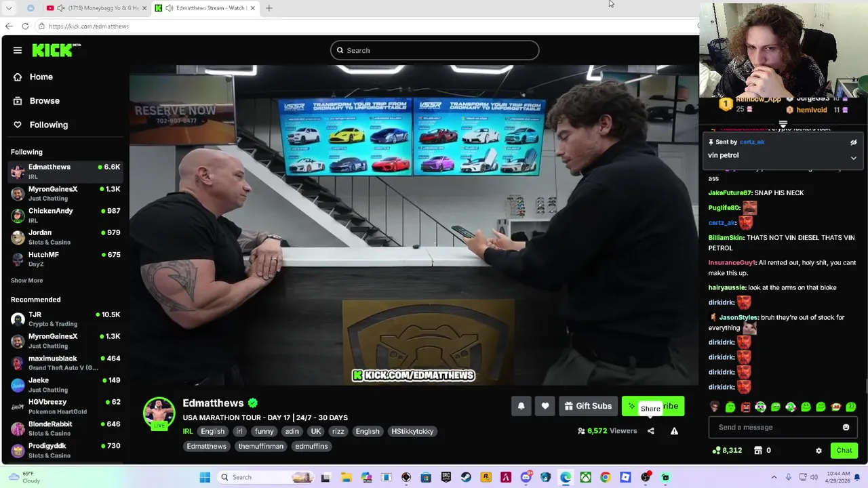Screen dimensions: 868x488
Task: Open ChickenAndy channel in sidebar
Action: tap(65, 215)
